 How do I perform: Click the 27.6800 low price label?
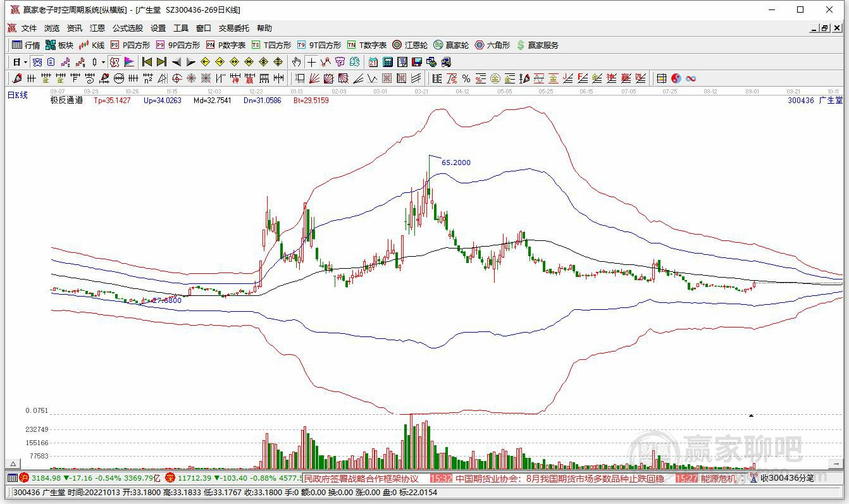(x=167, y=300)
